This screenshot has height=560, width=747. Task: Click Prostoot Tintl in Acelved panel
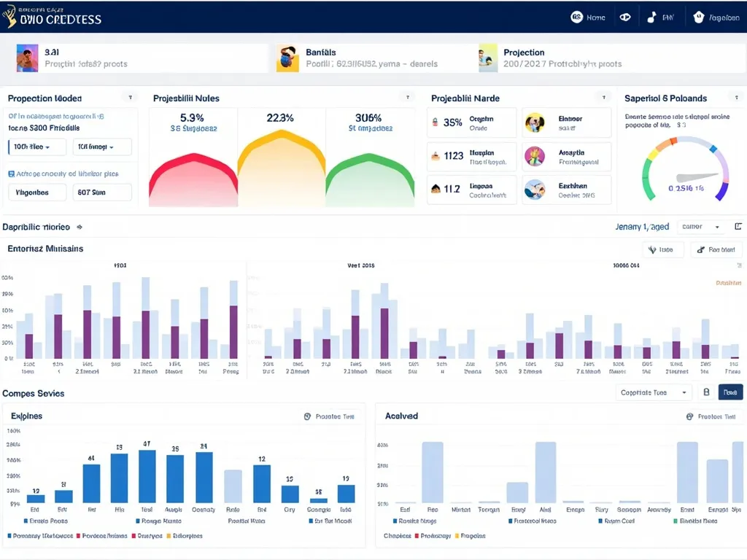click(x=716, y=416)
